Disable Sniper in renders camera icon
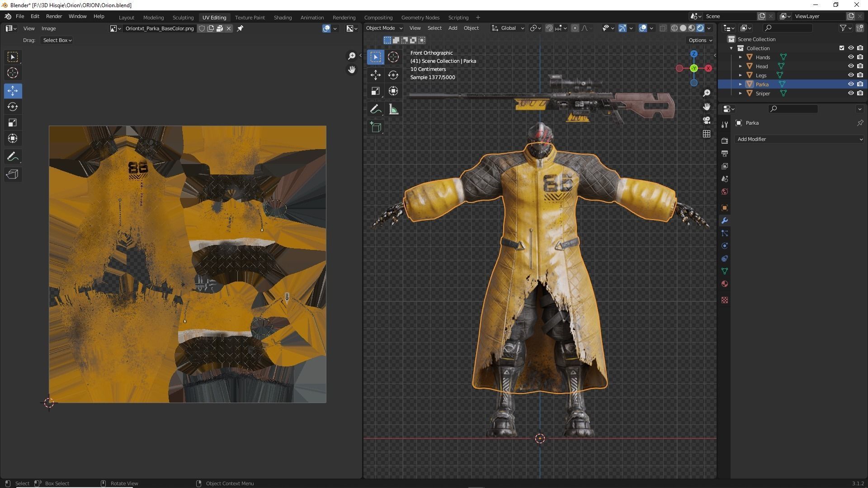This screenshot has width=868, height=488. (860, 94)
